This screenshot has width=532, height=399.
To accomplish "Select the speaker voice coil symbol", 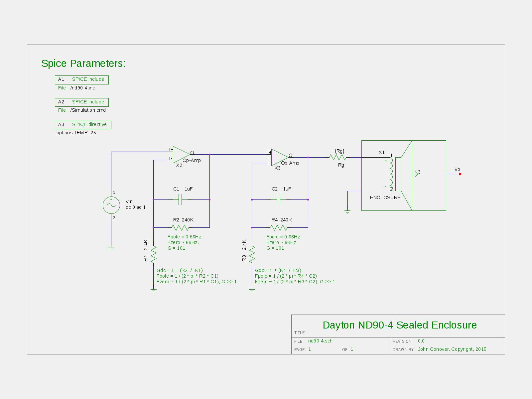I will coord(391,174).
